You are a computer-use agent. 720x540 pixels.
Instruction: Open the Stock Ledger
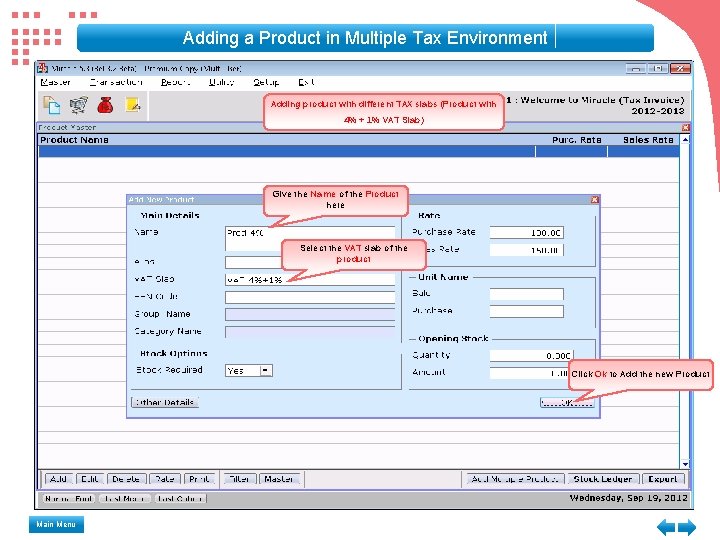coord(603,479)
